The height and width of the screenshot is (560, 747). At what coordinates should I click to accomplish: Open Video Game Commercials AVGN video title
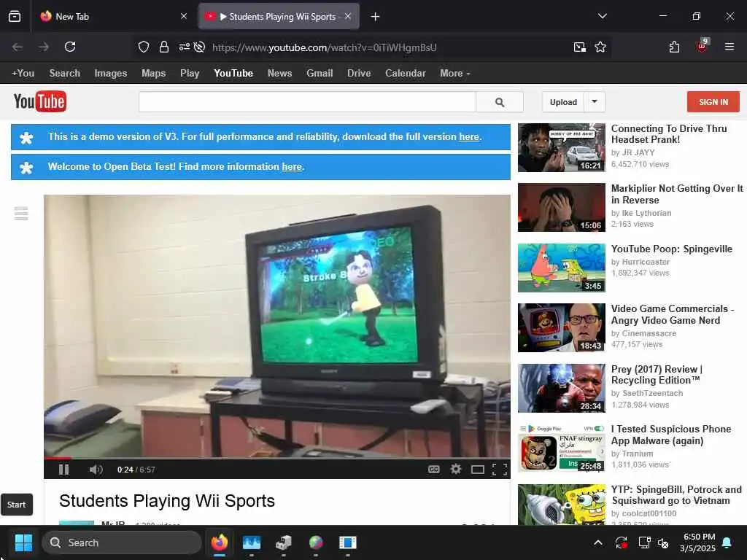tap(672, 314)
